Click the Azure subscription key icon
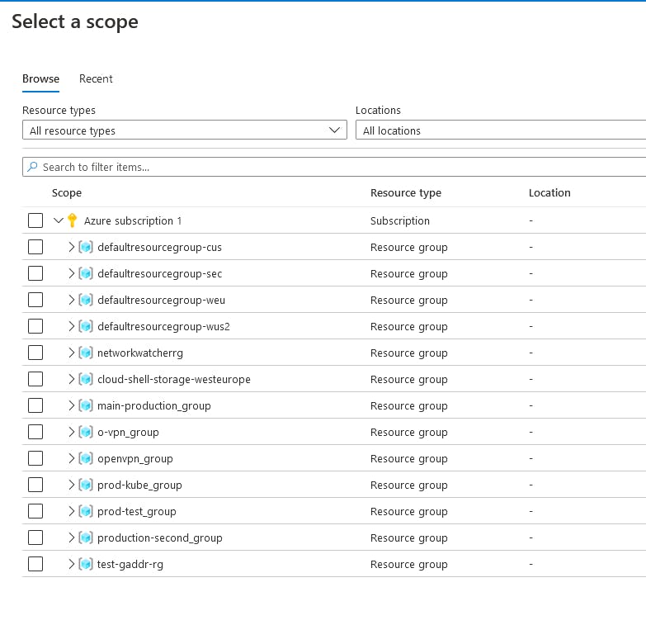Image resolution: width=646 pixels, height=644 pixels. 72,220
